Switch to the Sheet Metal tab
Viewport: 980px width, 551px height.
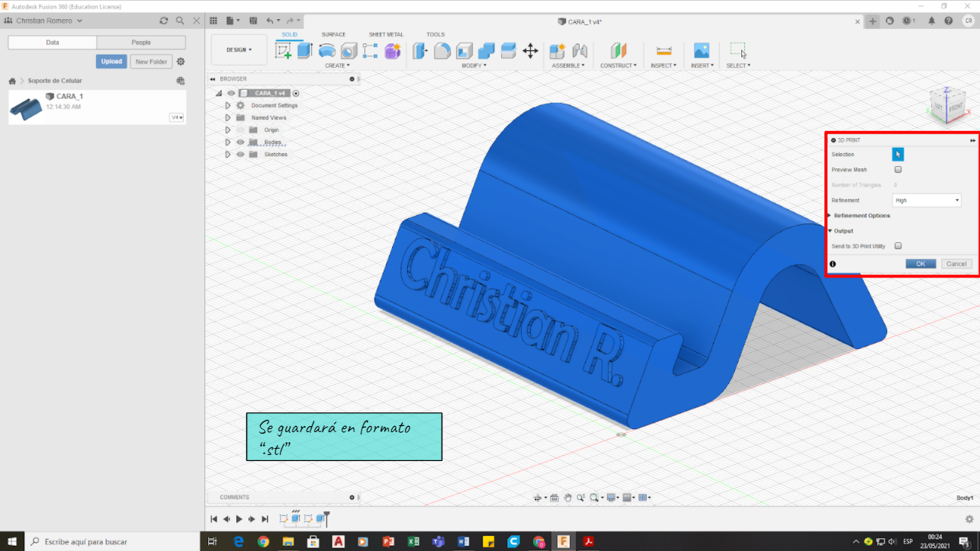coord(386,34)
